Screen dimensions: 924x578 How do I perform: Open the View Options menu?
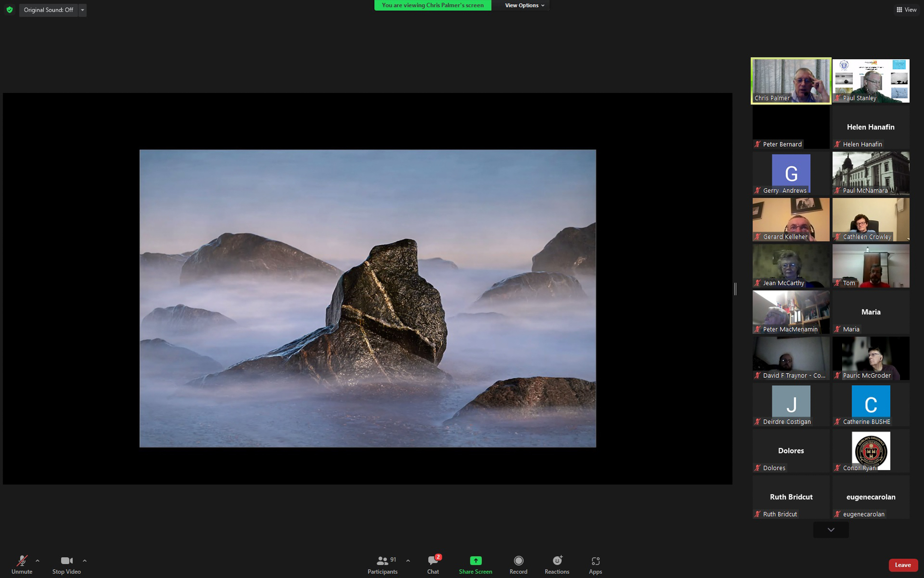coord(524,5)
